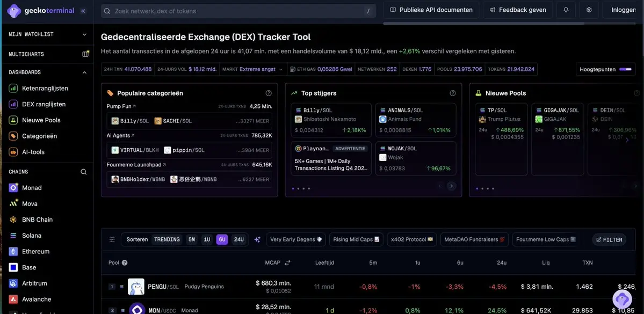Screen dimensions: 644x314
Task: Open the GIGAJAK/SOL new pool card
Action: [x=558, y=140]
